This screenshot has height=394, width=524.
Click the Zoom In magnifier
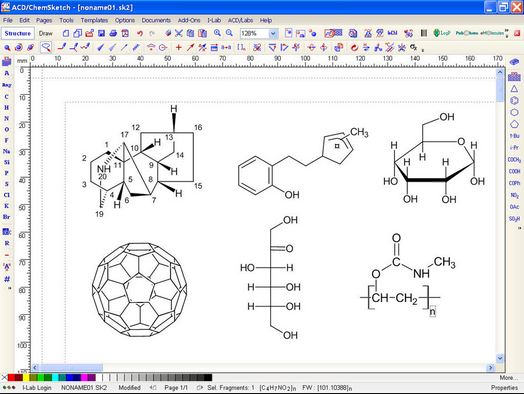tap(217, 33)
